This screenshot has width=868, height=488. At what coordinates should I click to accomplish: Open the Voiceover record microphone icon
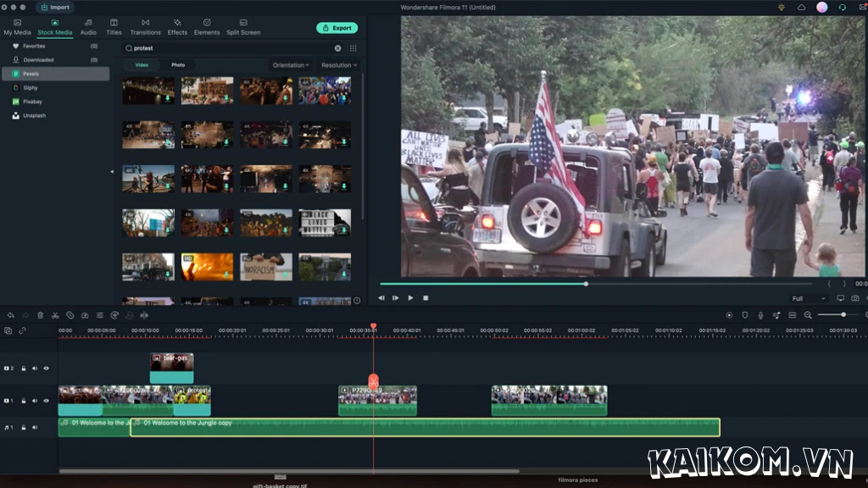[760, 314]
